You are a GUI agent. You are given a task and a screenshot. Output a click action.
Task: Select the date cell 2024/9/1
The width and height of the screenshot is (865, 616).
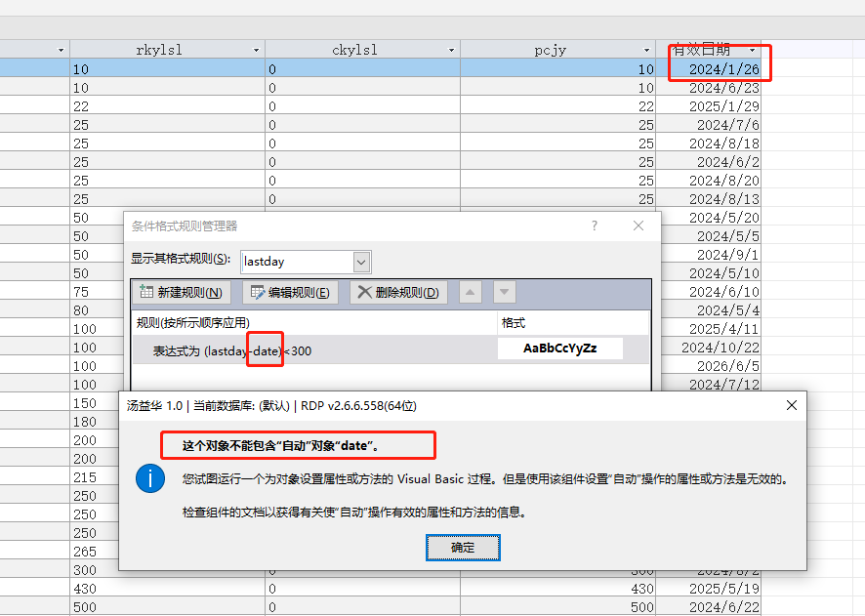(711, 254)
